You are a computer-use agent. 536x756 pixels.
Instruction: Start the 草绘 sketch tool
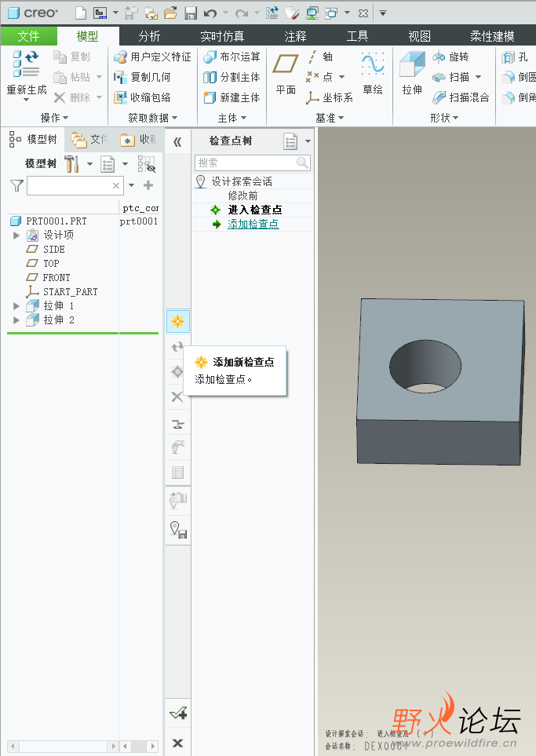(x=373, y=73)
